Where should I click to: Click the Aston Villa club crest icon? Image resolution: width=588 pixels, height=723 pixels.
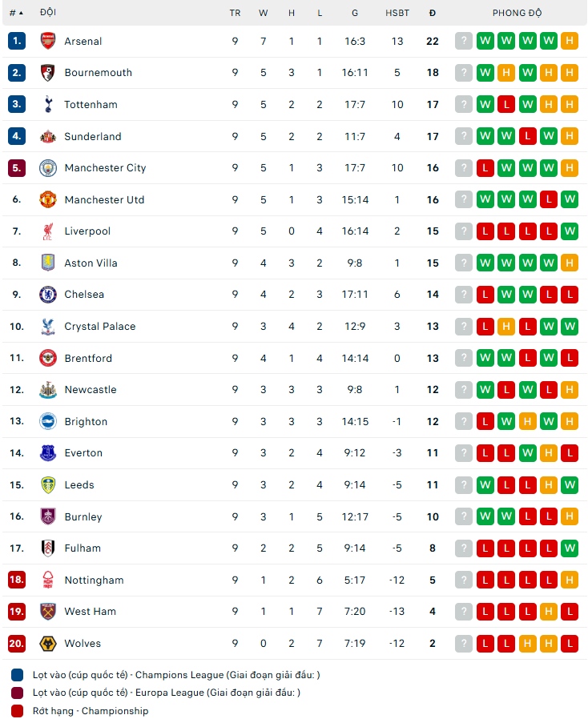(x=48, y=263)
